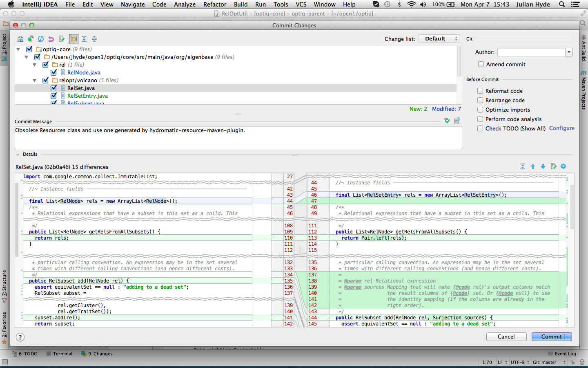Enable Optimize imports option
Image resolution: width=588 pixels, height=368 pixels.
click(480, 110)
